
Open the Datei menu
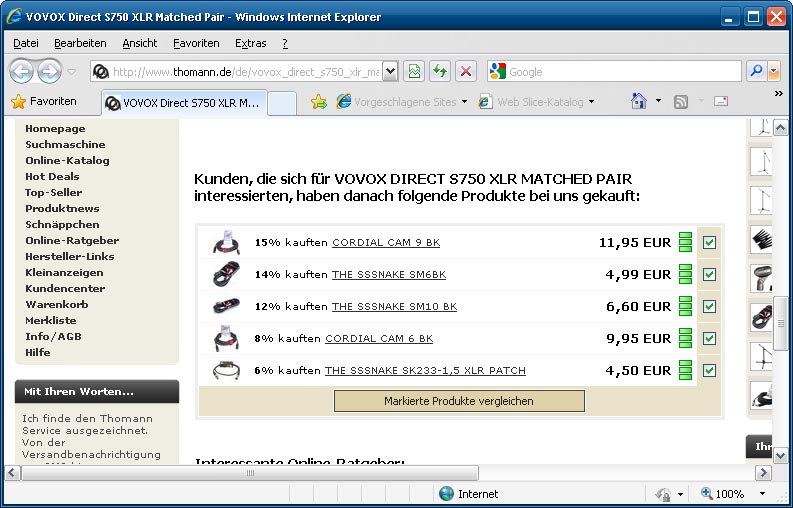[26, 44]
